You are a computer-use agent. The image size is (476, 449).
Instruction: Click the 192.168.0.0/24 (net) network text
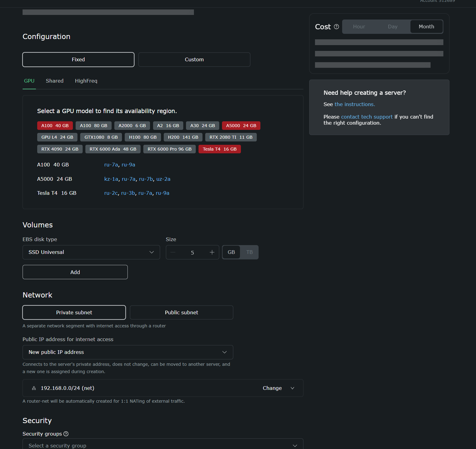pyautogui.click(x=67, y=388)
